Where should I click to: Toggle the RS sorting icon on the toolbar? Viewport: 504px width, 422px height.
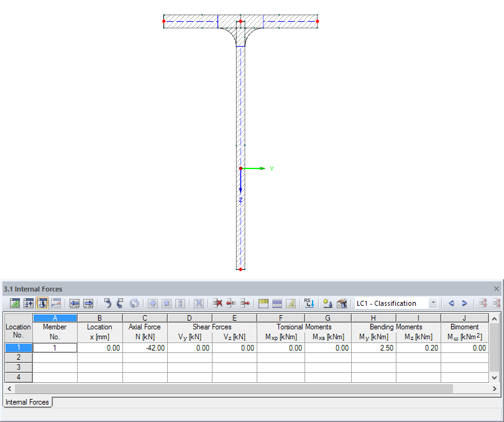click(x=308, y=303)
